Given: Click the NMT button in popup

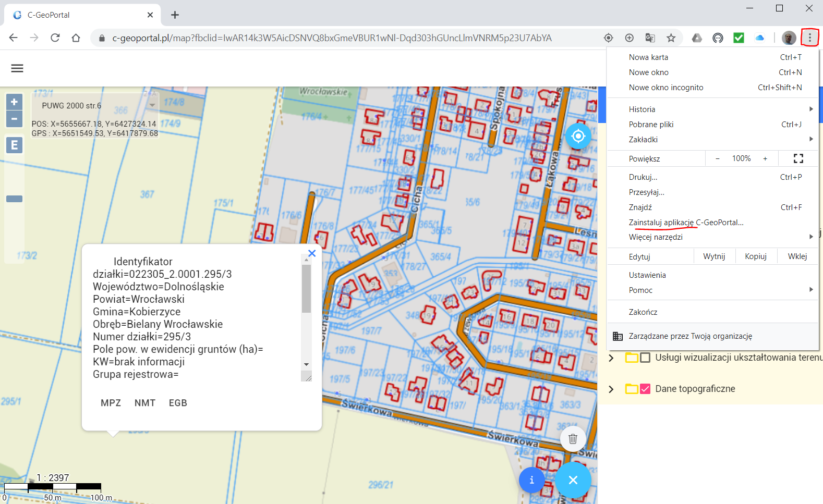Looking at the screenshot, I should point(145,403).
